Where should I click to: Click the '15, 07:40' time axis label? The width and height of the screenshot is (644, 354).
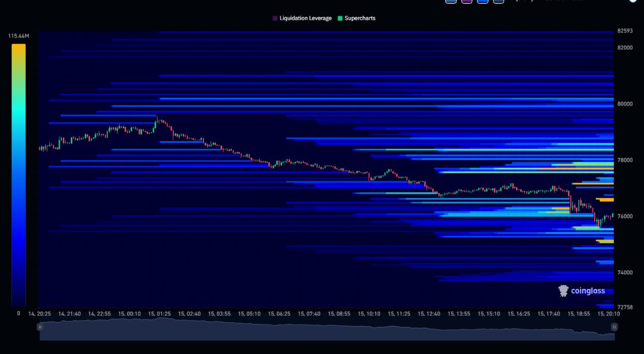tap(310, 313)
